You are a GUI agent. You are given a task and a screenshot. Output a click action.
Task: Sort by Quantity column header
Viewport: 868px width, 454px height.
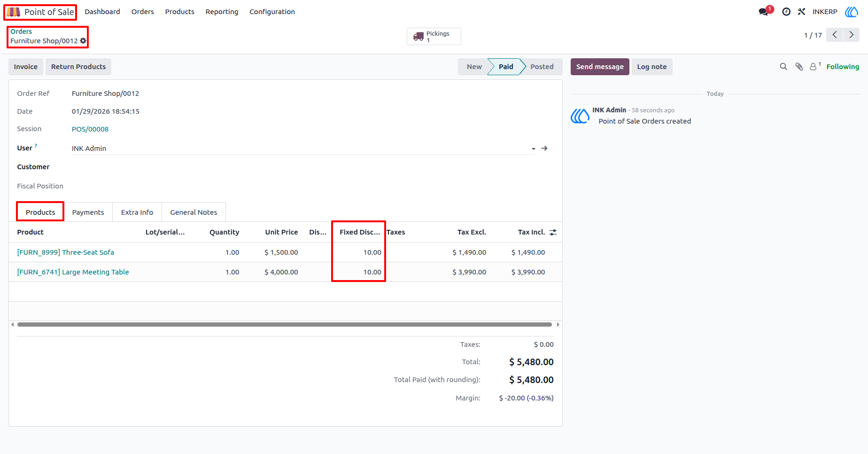(225, 232)
